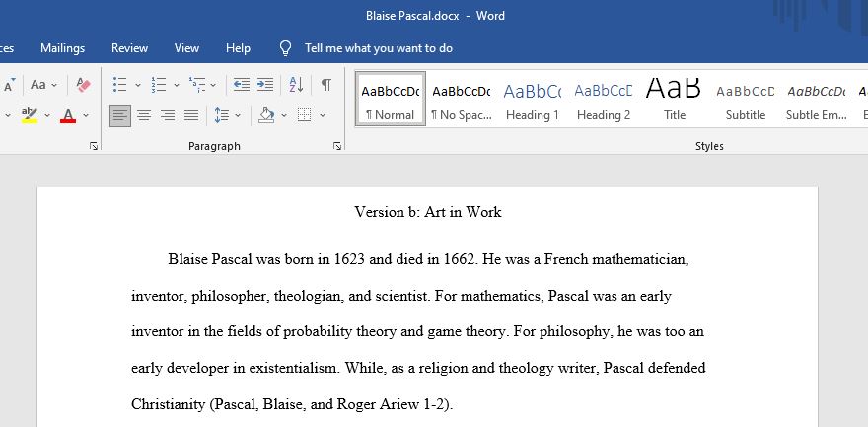Click the Borders icon
The image size is (868, 427).
(304, 115)
